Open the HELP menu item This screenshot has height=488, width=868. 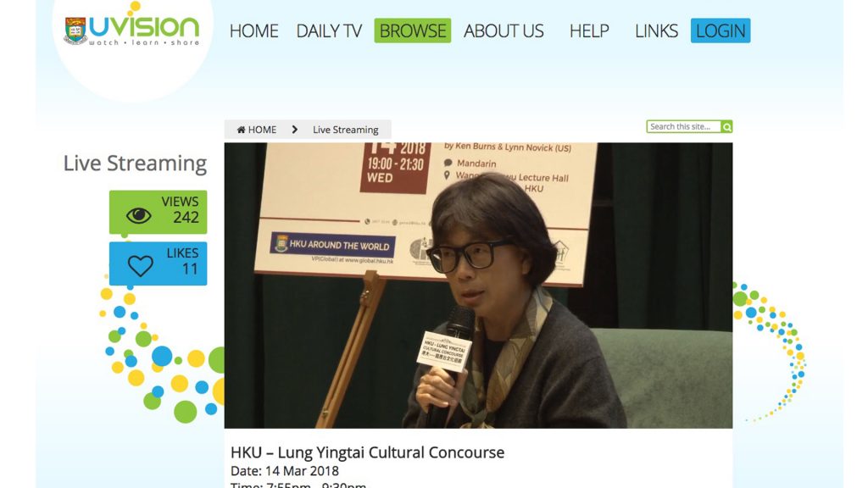[x=589, y=30]
